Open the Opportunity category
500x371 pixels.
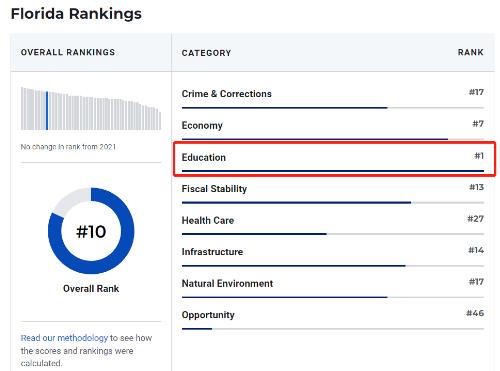(208, 315)
